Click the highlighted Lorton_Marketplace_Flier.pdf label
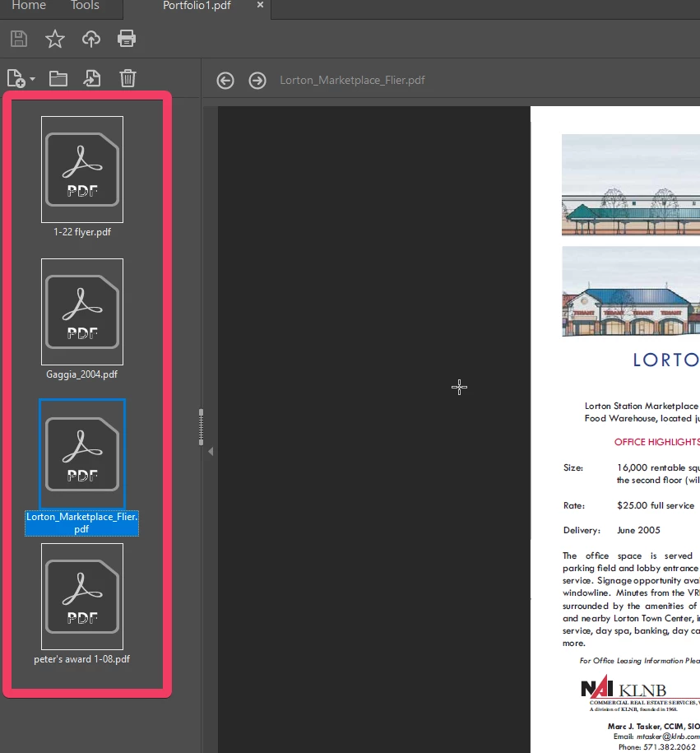 pyautogui.click(x=81, y=523)
